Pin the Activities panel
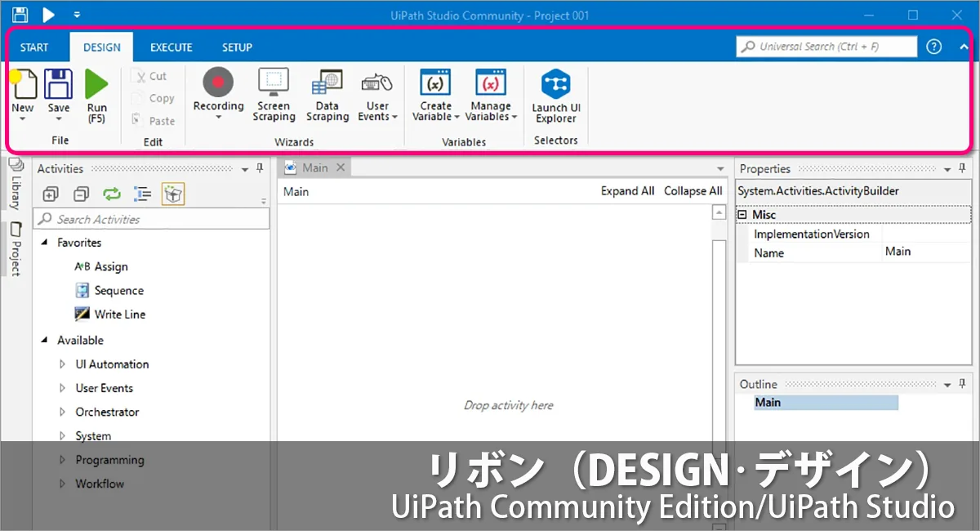Screen dimensions: 980x531 tap(260, 168)
